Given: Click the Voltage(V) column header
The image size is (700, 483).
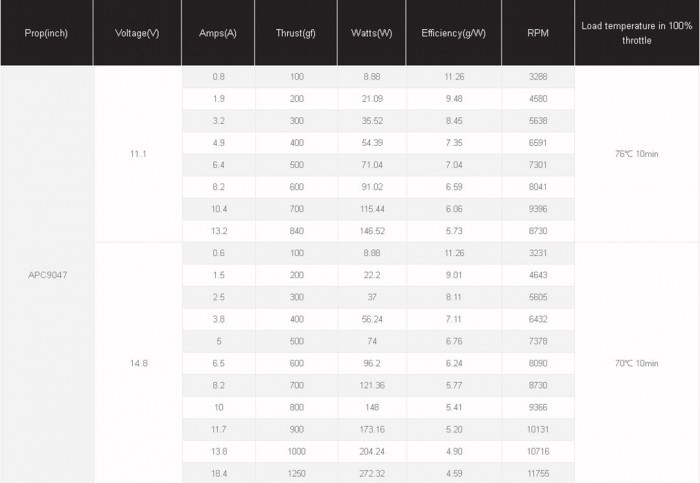Looking at the screenshot, I should click(137, 33).
